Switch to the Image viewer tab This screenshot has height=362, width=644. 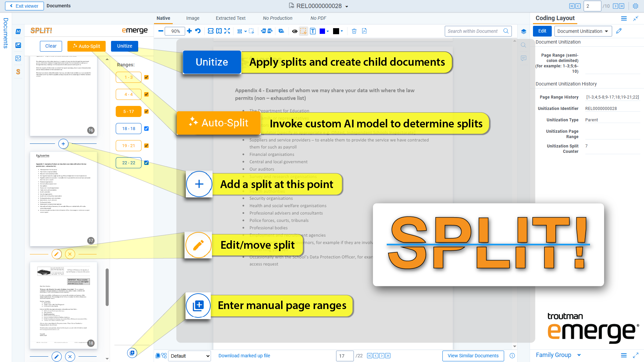193,18
